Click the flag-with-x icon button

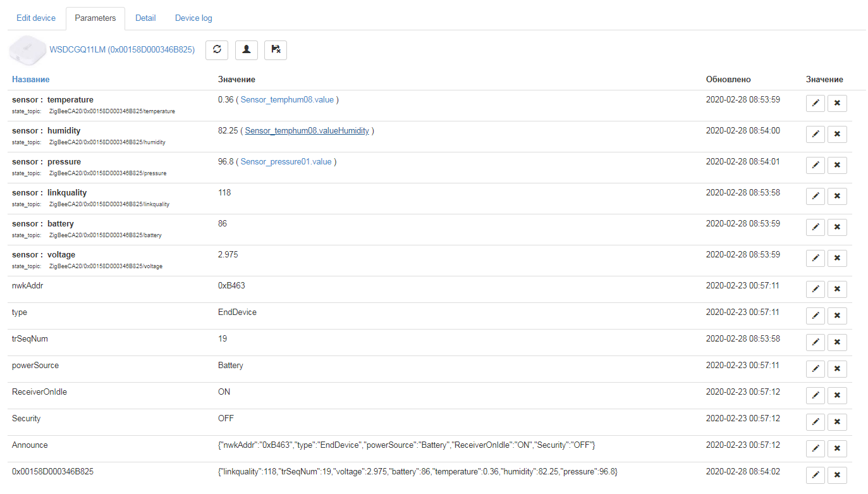pos(276,50)
